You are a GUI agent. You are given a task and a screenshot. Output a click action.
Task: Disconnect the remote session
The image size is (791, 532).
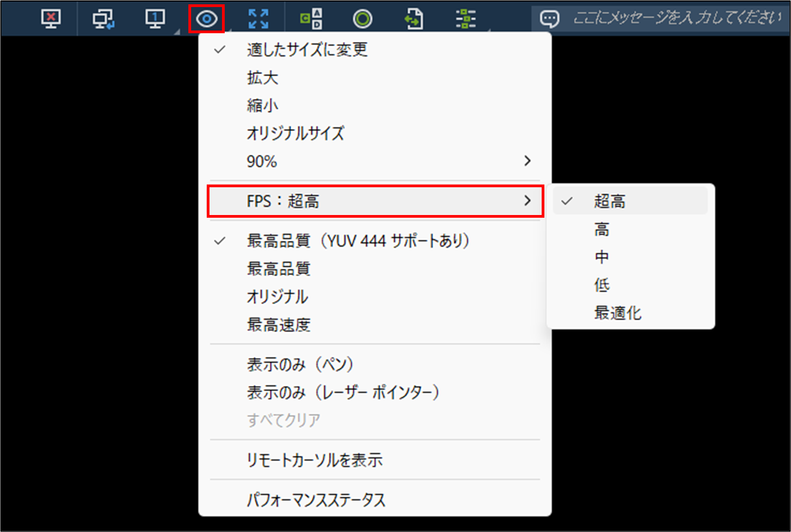point(51,18)
